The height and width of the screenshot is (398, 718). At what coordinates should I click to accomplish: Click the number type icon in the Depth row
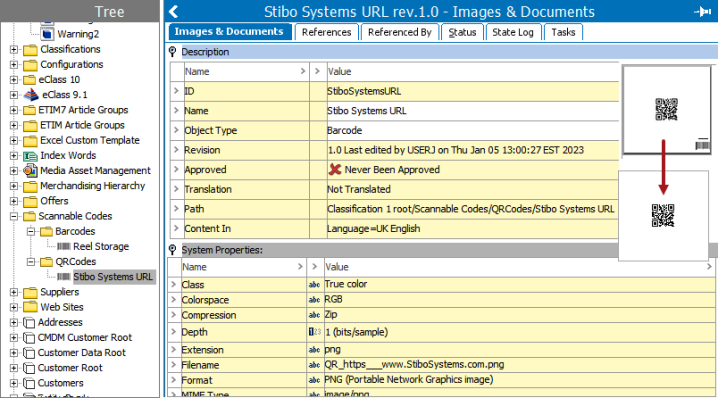point(315,332)
